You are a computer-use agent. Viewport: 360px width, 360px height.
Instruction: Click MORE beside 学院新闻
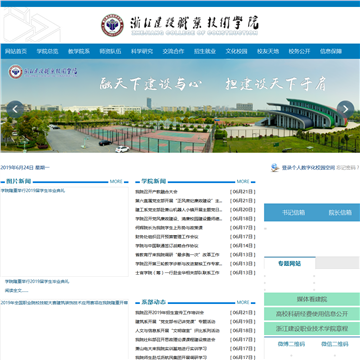[x=243, y=182]
